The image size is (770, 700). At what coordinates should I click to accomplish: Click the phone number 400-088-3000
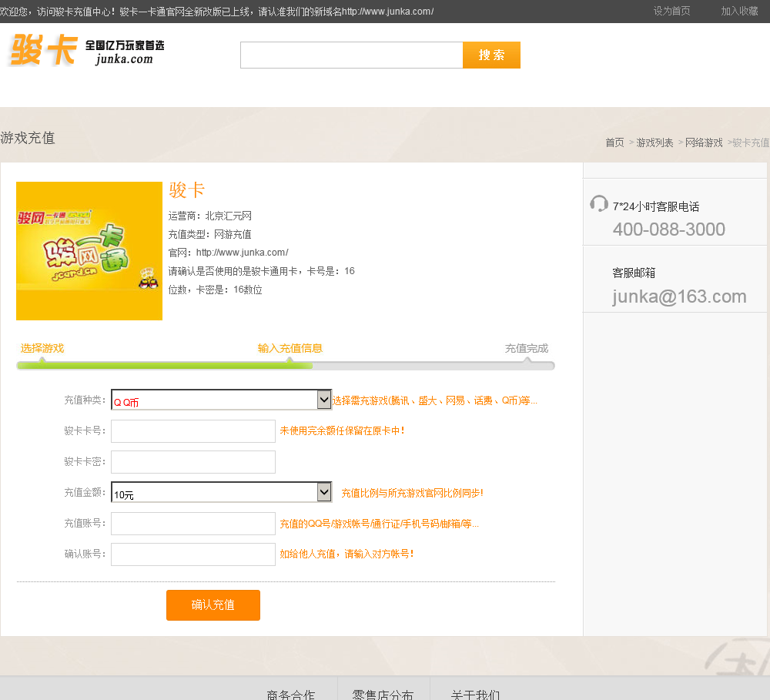669,229
